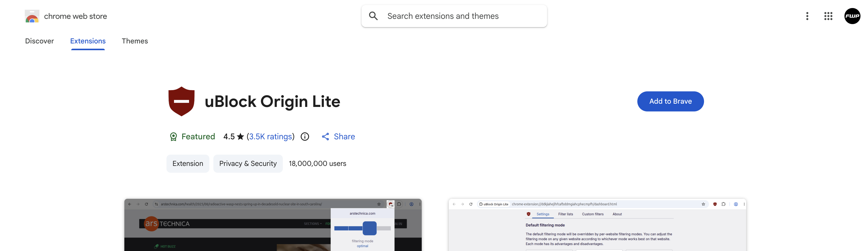Click the green Featured label
This screenshot has width=868, height=251.
click(198, 136)
